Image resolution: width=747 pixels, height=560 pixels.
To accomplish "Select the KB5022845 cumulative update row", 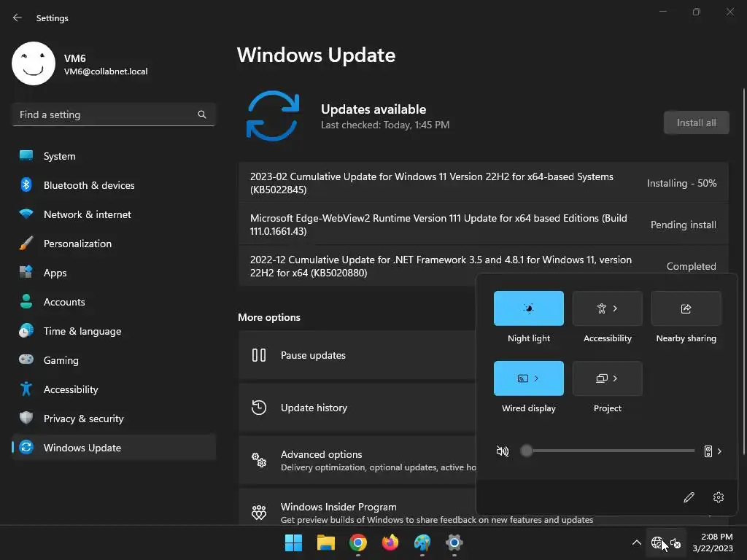I will (483, 183).
